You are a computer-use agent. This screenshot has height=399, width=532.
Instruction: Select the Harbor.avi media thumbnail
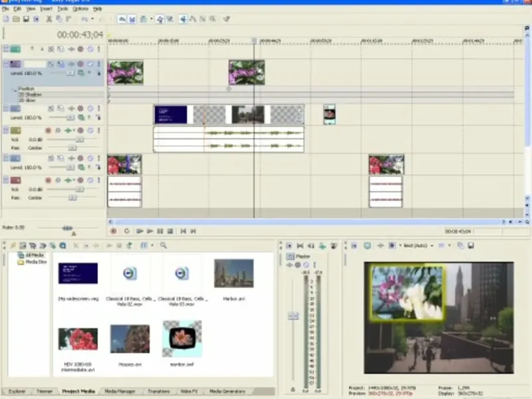[x=233, y=273]
